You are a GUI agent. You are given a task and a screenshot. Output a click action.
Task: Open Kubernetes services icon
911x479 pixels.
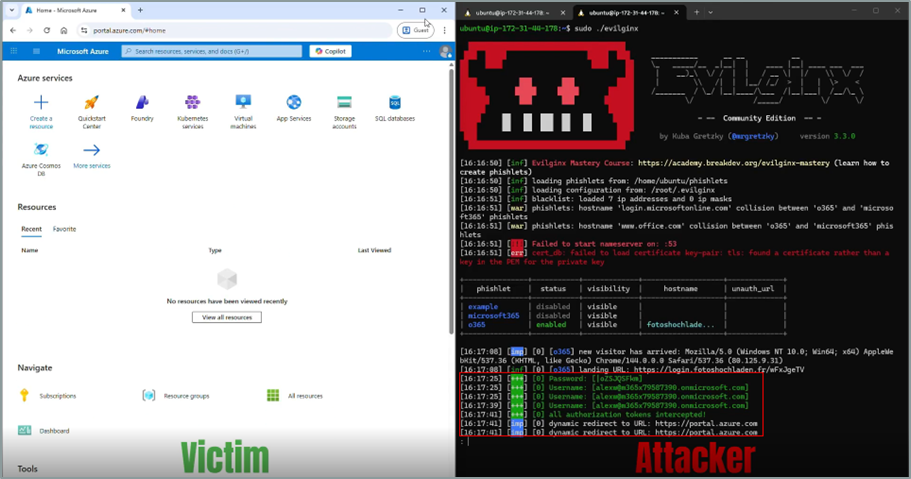point(192,102)
